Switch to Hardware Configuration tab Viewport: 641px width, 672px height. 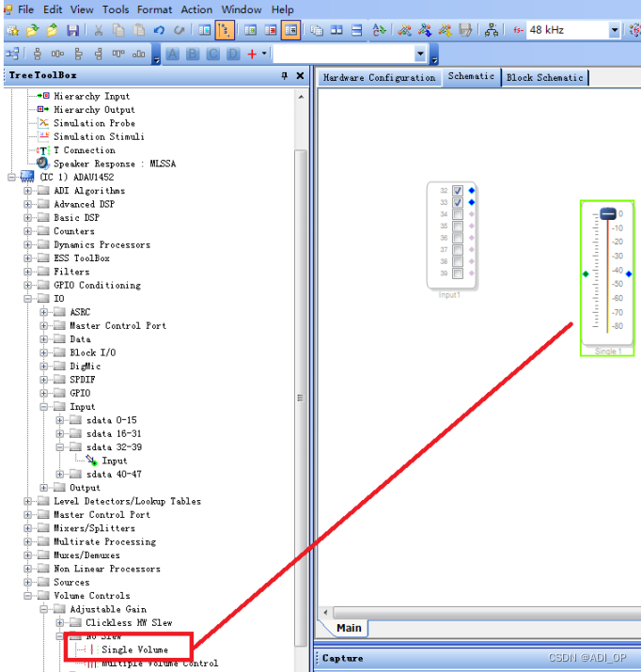tap(379, 78)
